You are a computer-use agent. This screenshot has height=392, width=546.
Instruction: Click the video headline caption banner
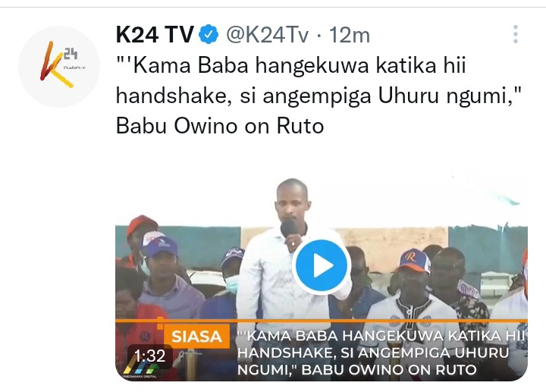[381, 353]
